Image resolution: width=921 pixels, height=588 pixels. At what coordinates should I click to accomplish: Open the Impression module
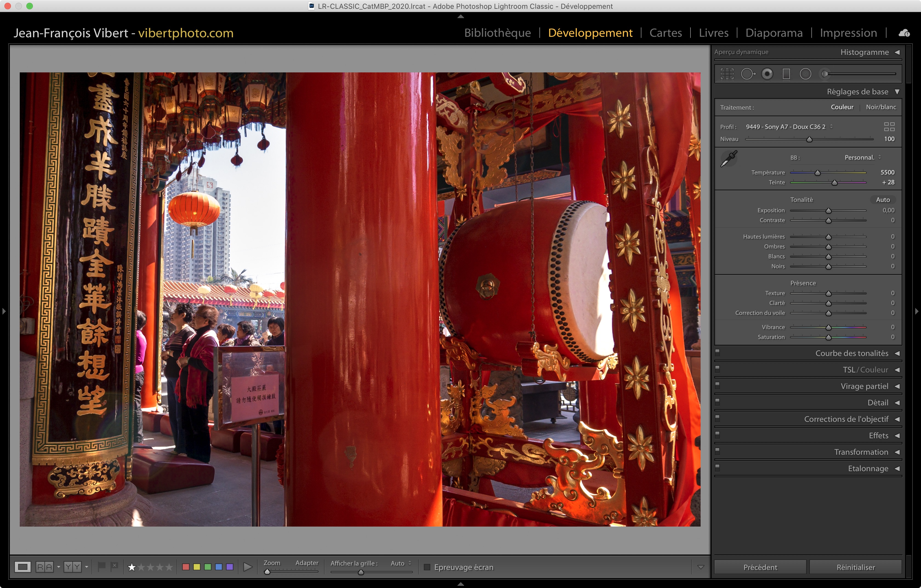pos(848,33)
